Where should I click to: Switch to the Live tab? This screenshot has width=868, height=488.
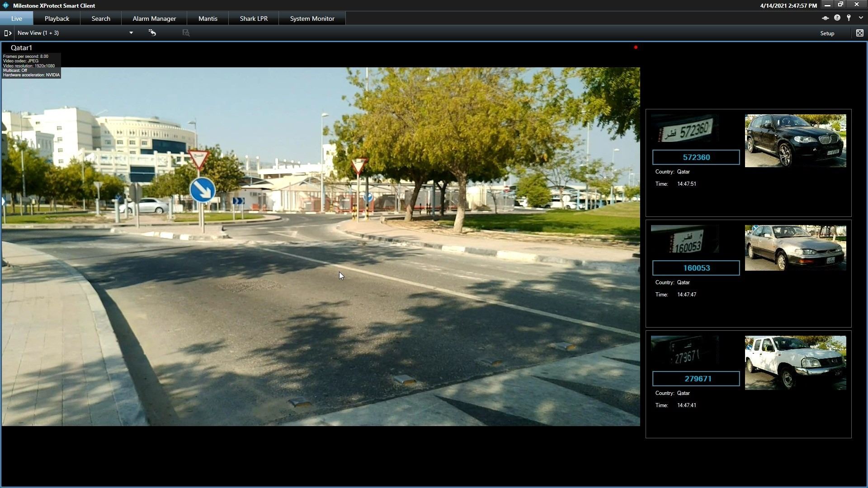tap(17, 19)
